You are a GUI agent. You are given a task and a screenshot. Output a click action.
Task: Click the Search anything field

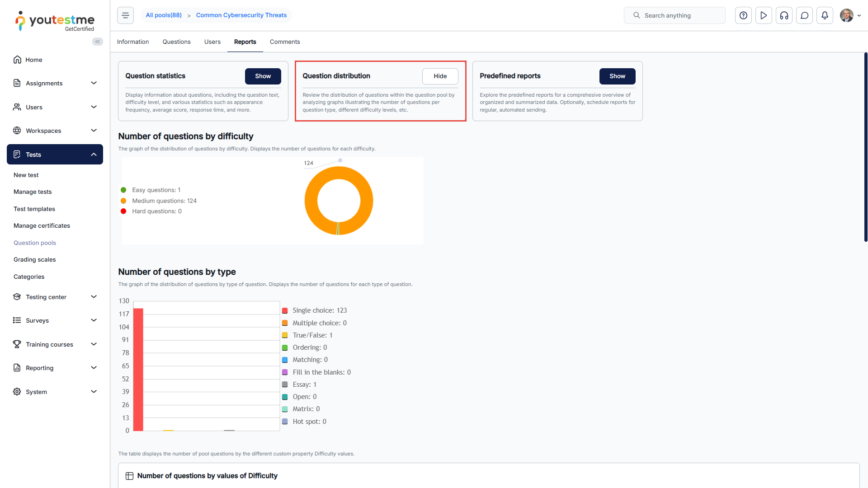[675, 15]
